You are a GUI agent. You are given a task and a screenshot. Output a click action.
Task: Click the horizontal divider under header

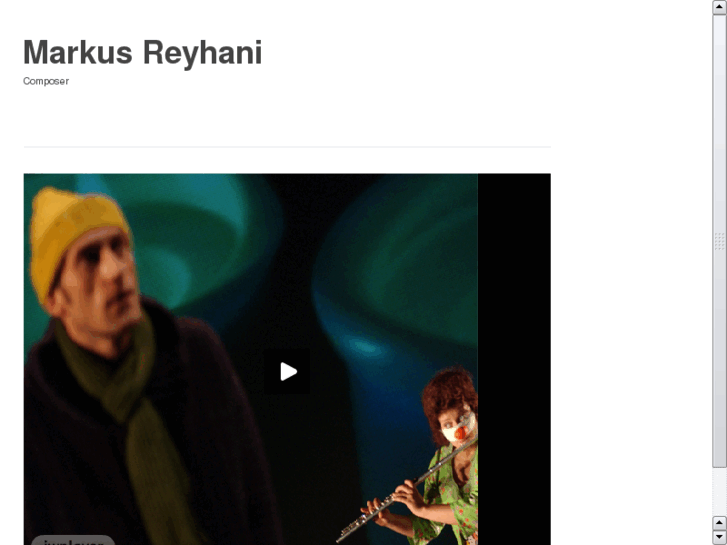click(287, 147)
